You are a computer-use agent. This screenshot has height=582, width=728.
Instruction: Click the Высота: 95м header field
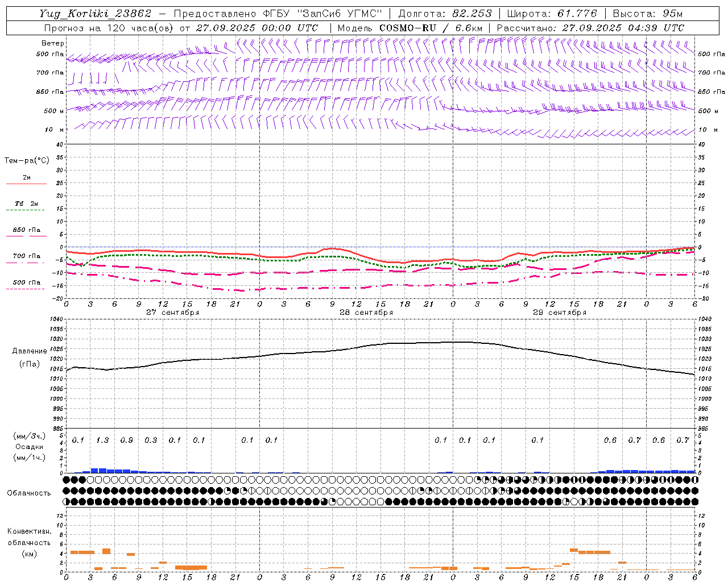(x=647, y=14)
